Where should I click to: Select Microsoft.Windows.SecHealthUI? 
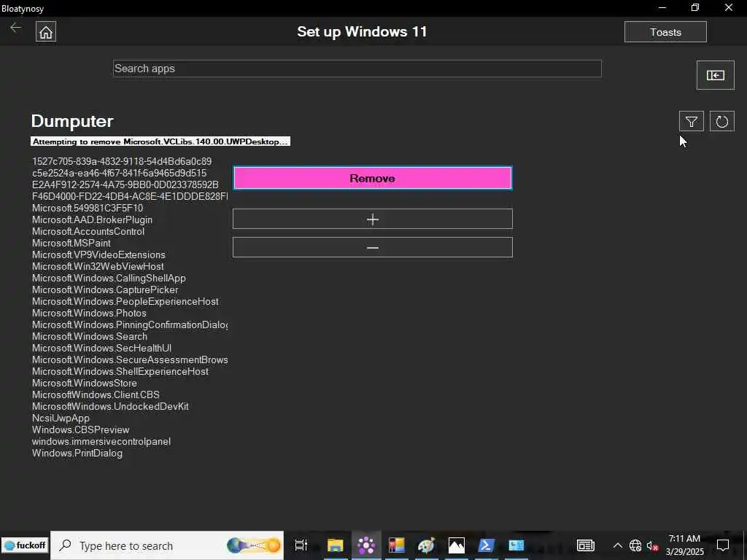point(101,348)
